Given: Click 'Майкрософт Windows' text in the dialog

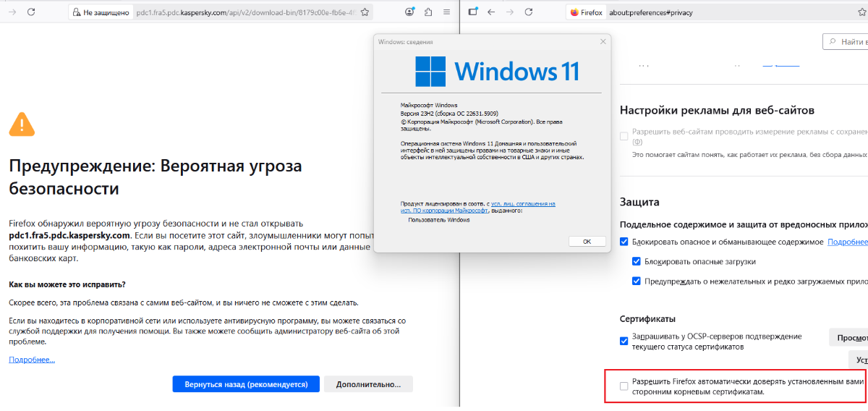Looking at the screenshot, I should tap(429, 106).
